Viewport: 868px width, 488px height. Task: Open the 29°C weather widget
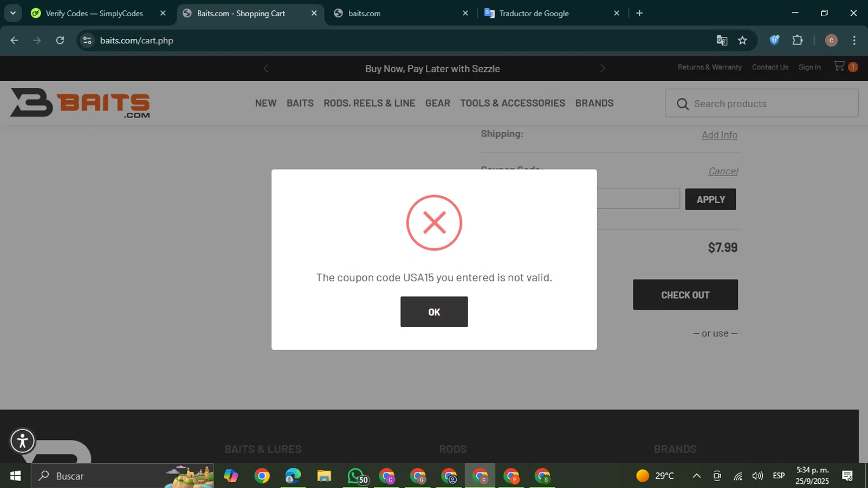[655, 476]
